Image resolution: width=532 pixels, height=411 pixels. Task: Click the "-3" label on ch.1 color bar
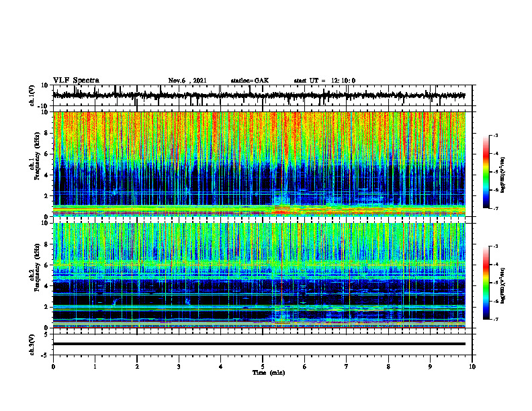pos(495,136)
